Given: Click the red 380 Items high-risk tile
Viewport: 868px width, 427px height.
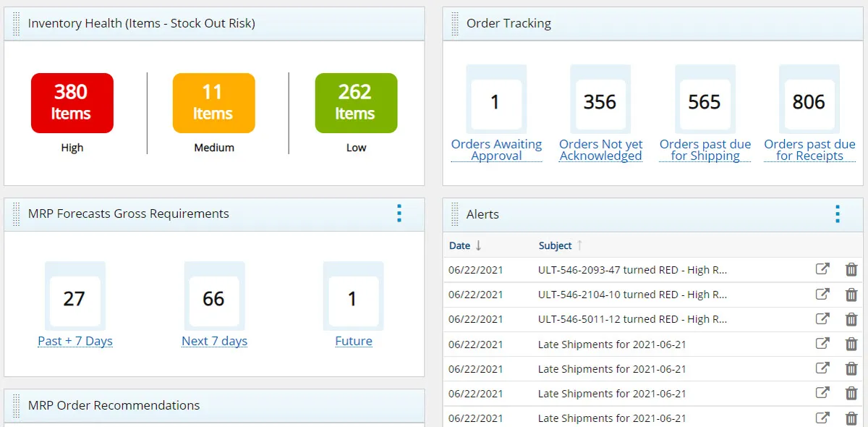Looking at the screenshot, I should click(x=72, y=103).
